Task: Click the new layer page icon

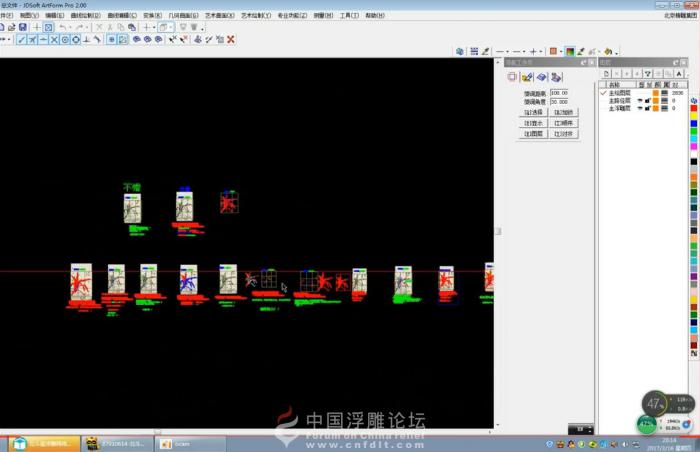Action: [606, 74]
